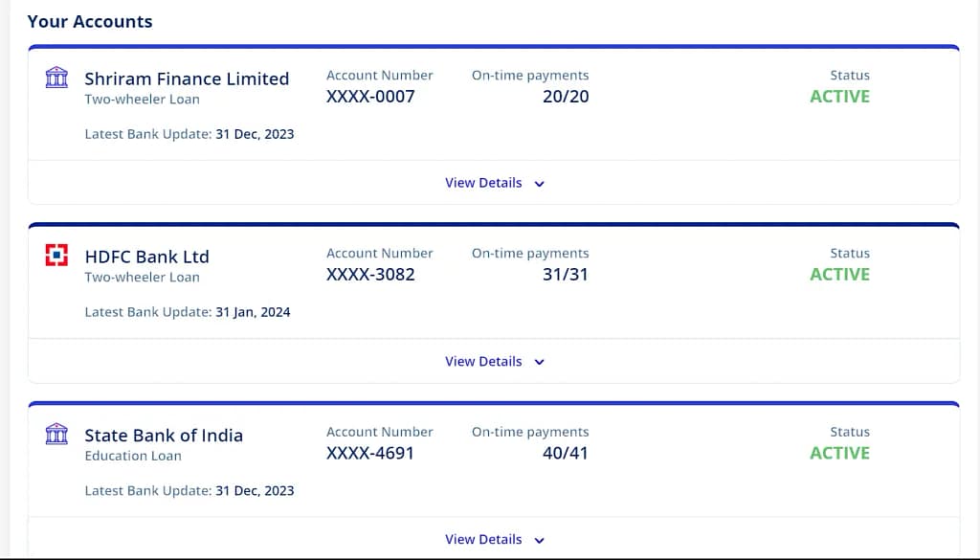This screenshot has height=560, width=980.
Task: Click account number XXXX-4691
Action: pos(370,453)
